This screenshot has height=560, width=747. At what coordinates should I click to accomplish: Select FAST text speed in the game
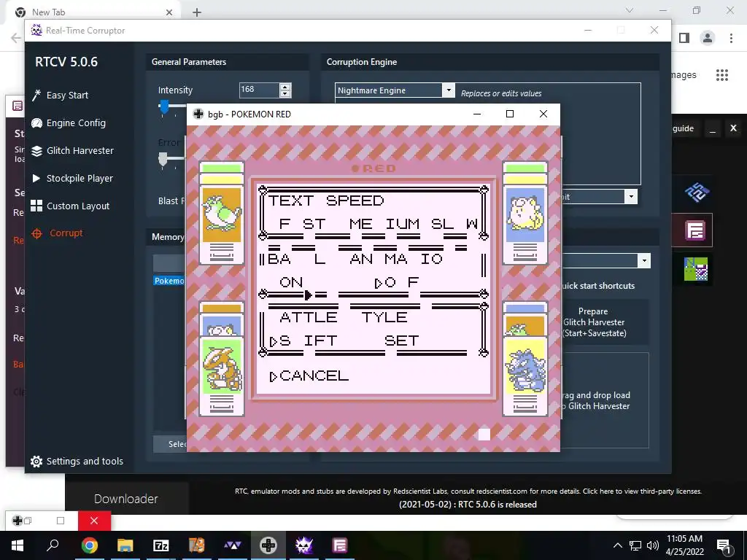click(x=303, y=224)
